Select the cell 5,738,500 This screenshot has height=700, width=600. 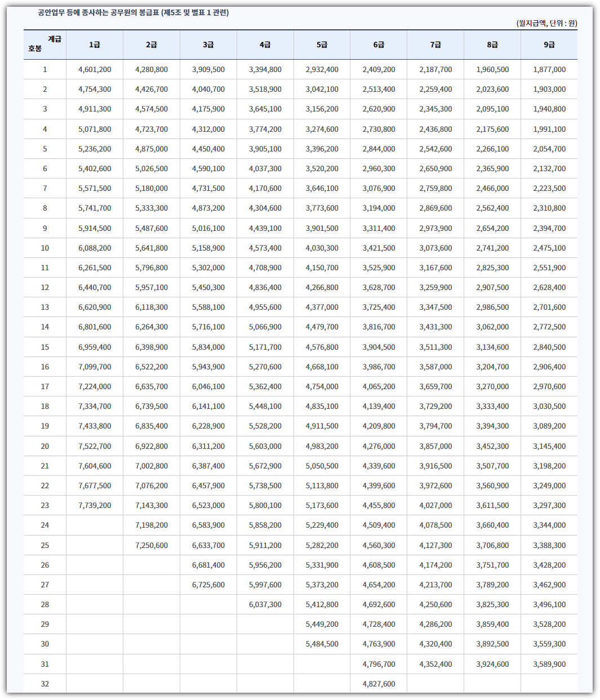(265, 486)
